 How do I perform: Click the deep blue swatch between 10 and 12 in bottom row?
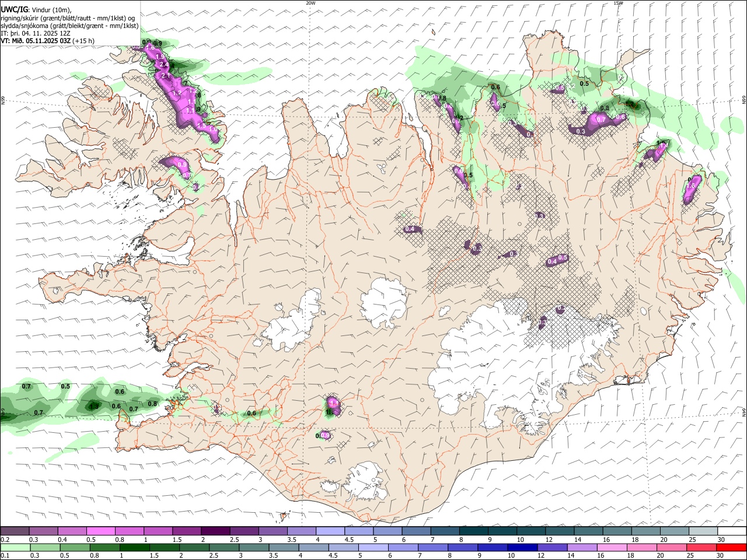pyautogui.click(x=522, y=547)
